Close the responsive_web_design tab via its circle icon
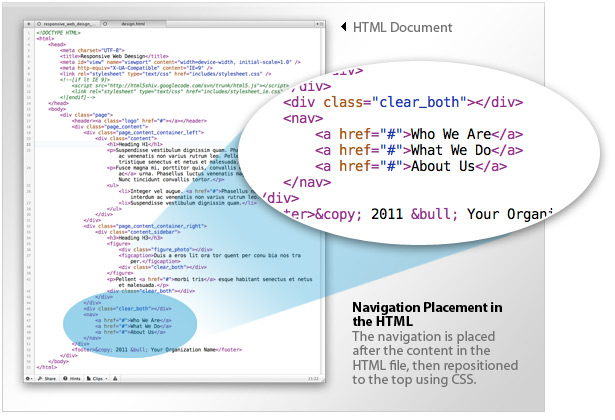 39,24
